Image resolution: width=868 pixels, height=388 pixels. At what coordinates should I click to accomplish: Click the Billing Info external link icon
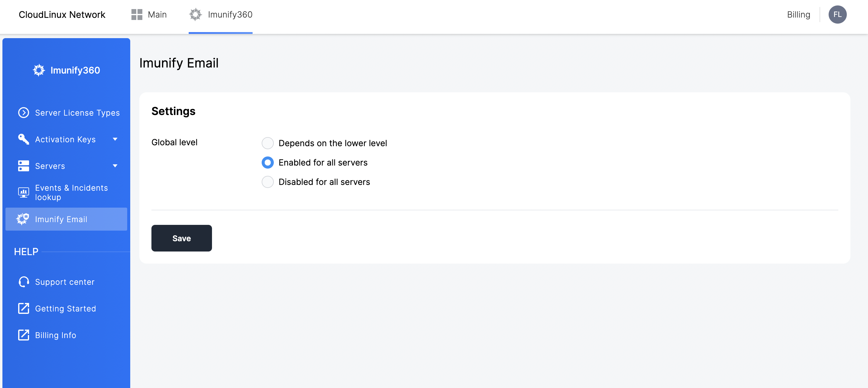pyautogui.click(x=23, y=335)
